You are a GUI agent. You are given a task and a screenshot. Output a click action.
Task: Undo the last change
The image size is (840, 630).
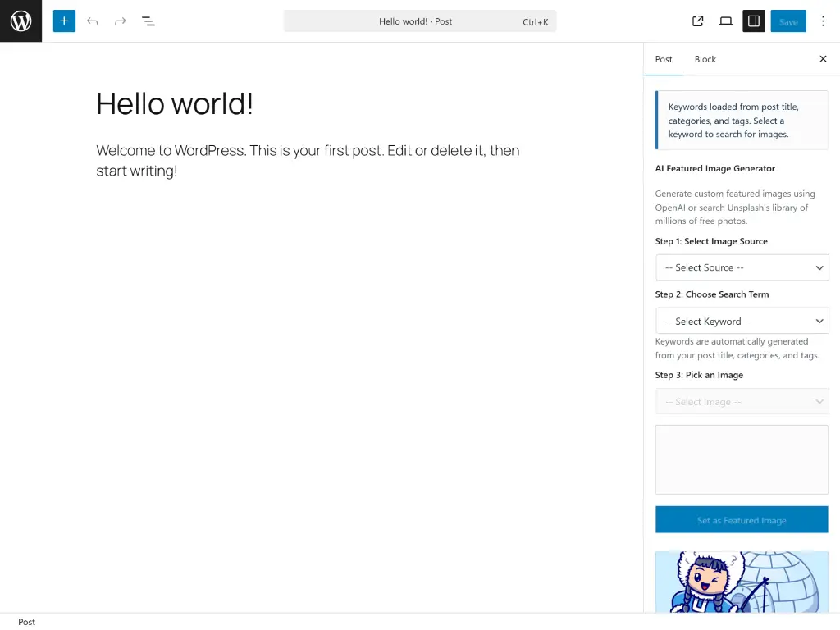click(93, 21)
